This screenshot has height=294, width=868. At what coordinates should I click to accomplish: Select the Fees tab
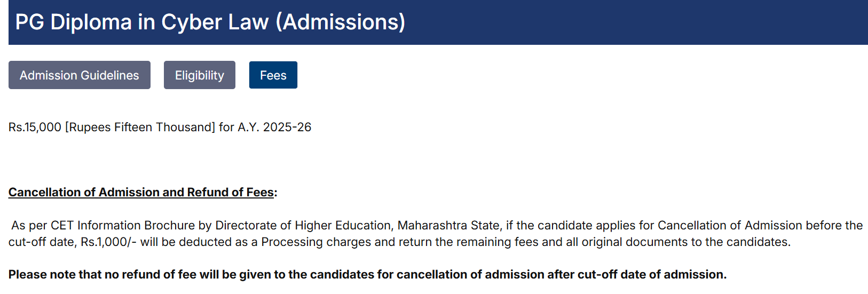273,75
